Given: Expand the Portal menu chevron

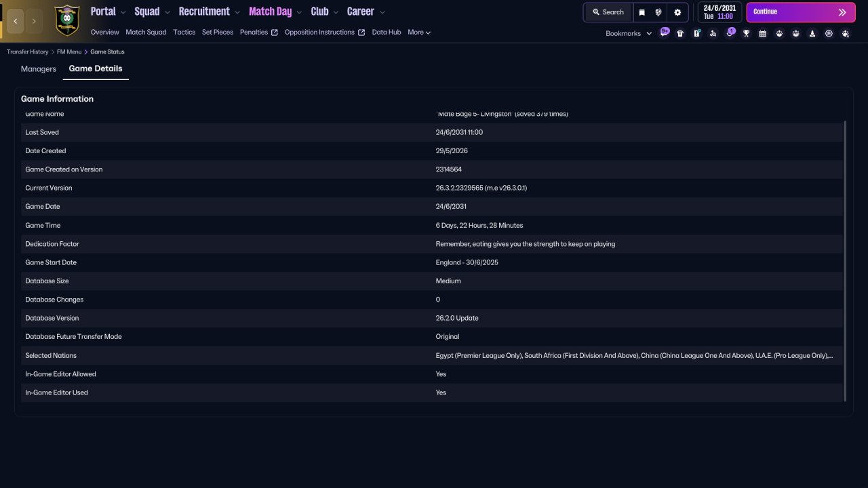Looking at the screenshot, I should tap(123, 12).
